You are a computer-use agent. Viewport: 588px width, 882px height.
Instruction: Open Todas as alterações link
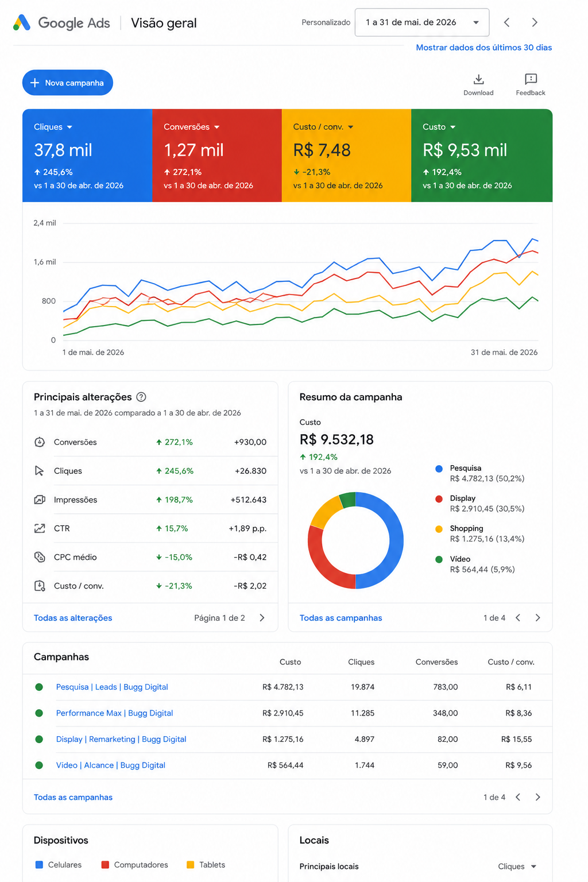(x=73, y=618)
